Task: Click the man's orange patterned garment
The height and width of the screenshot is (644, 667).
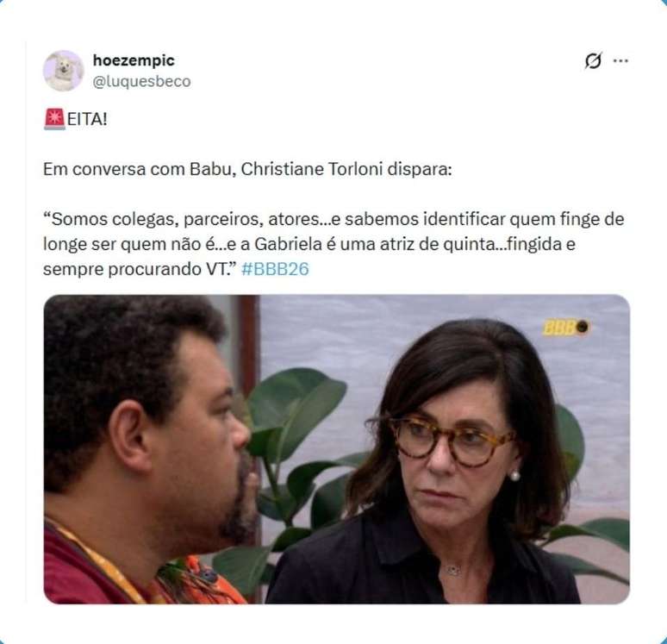Action: pyautogui.click(x=200, y=581)
